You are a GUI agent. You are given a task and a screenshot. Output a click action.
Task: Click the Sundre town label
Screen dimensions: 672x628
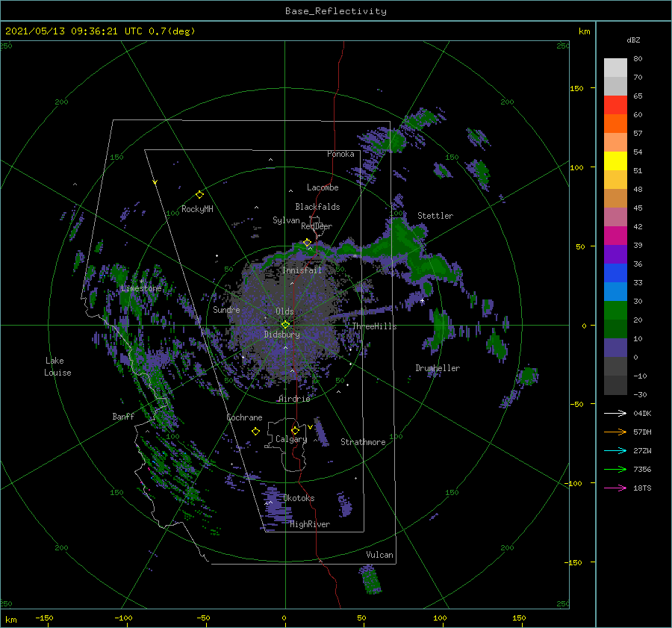pos(226,310)
